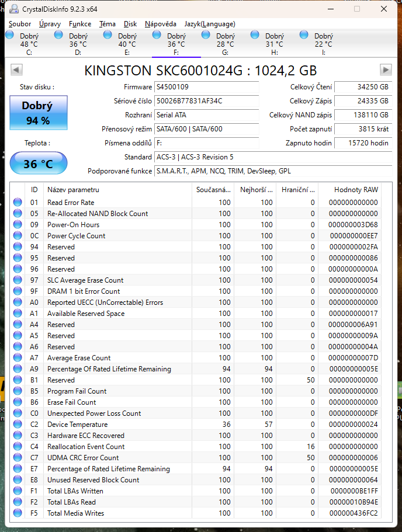The height and width of the screenshot is (532, 402).
Task: Select drive D: status orb
Action: (x=58, y=35)
